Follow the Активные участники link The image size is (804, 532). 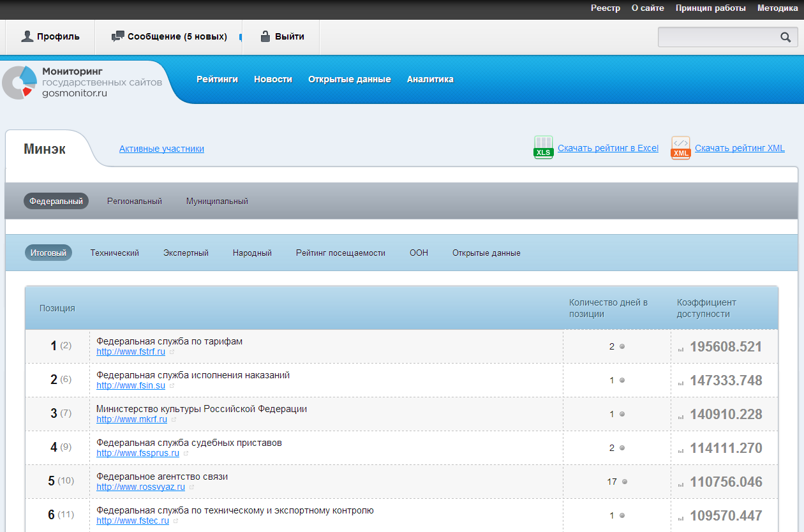(x=161, y=149)
